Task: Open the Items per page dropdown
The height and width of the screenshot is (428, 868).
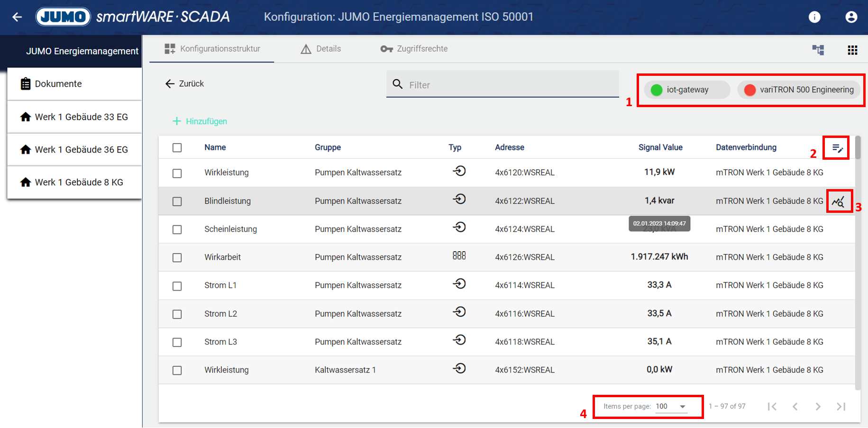Action: click(671, 406)
